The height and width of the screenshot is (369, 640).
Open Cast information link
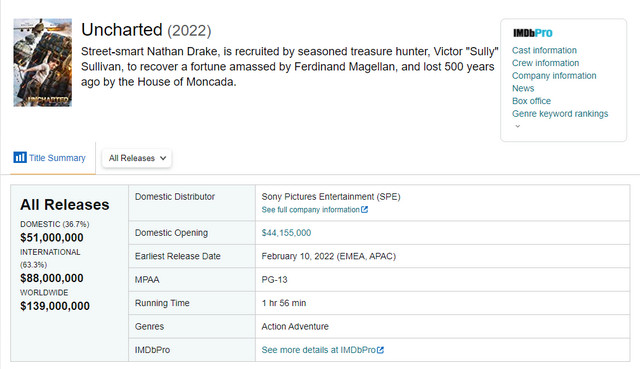click(544, 50)
